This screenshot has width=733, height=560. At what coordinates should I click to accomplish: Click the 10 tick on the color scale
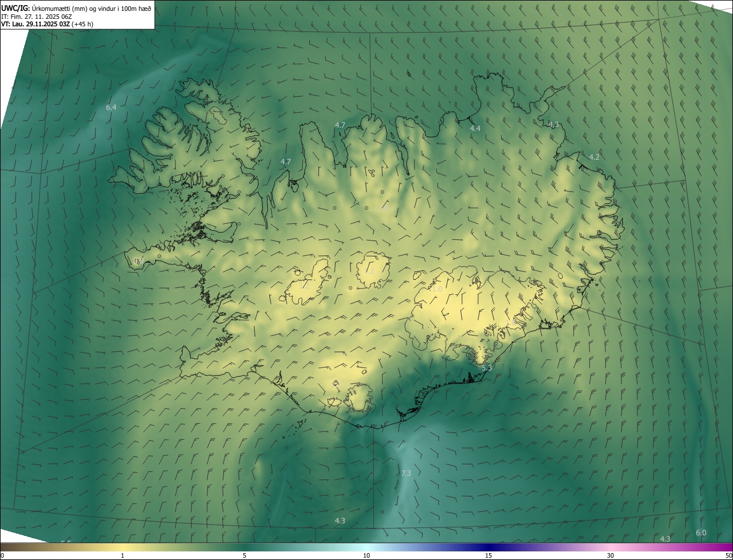[366, 555]
